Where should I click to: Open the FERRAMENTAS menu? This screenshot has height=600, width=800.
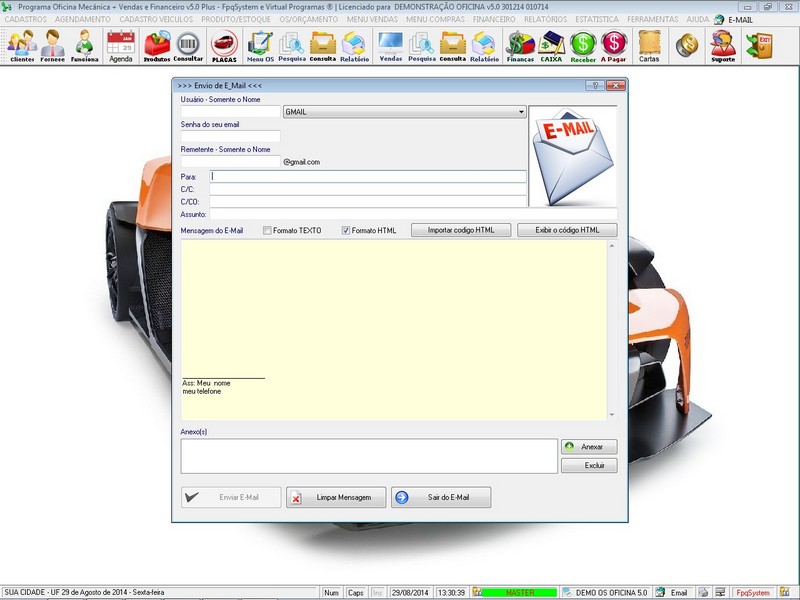(653, 19)
